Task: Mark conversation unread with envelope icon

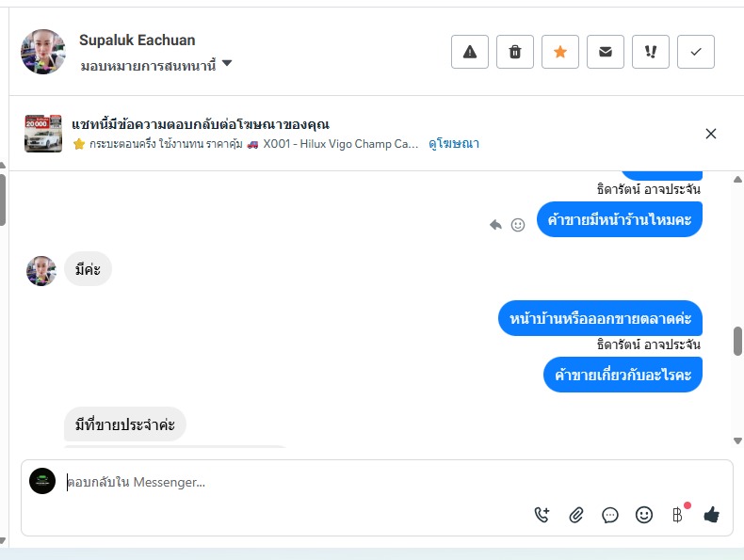Action: [606, 52]
